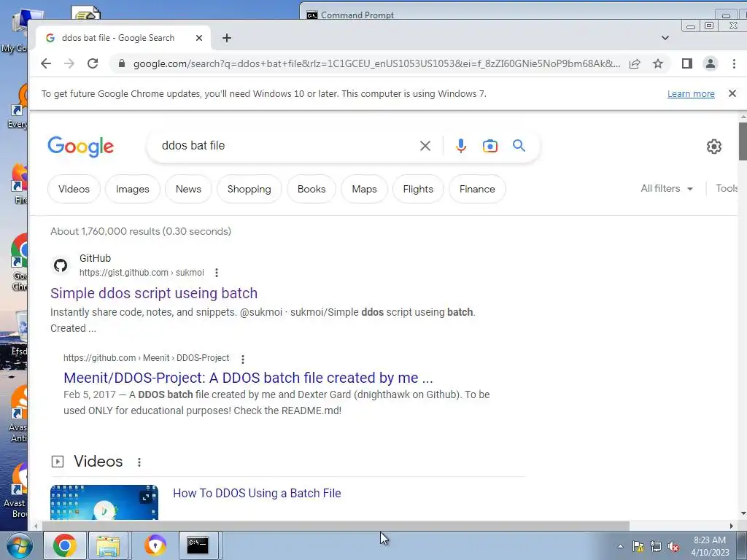The image size is (747, 560).
Task: Go back to the previous page
Action: (x=46, y=63)
